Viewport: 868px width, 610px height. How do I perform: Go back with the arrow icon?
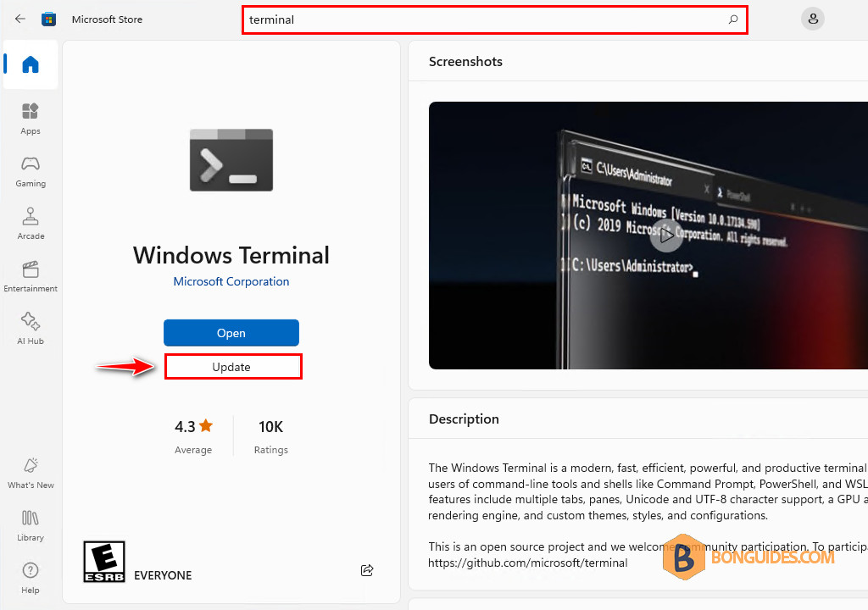20,19
